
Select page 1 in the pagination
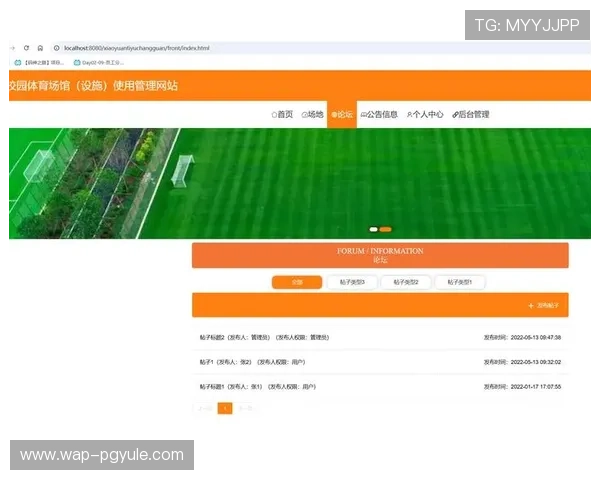click(225, 408)
